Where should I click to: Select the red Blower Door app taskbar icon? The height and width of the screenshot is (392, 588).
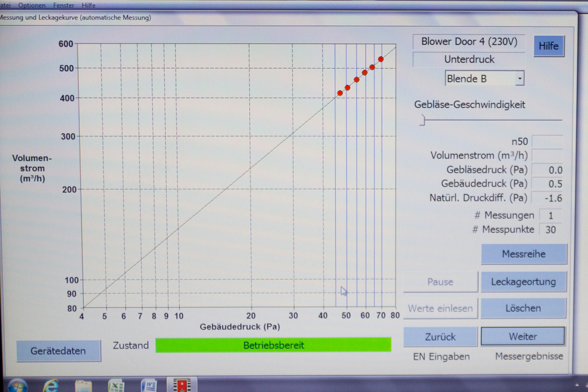[182, 386]
